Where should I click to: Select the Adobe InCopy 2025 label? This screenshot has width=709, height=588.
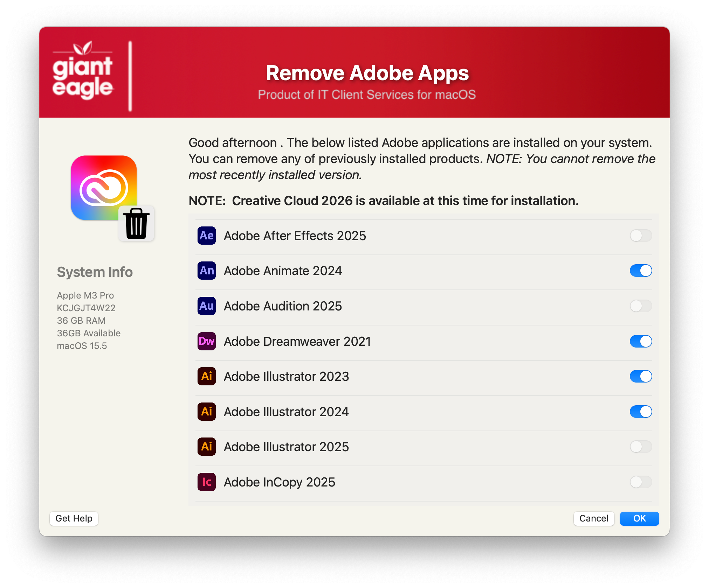280,482
